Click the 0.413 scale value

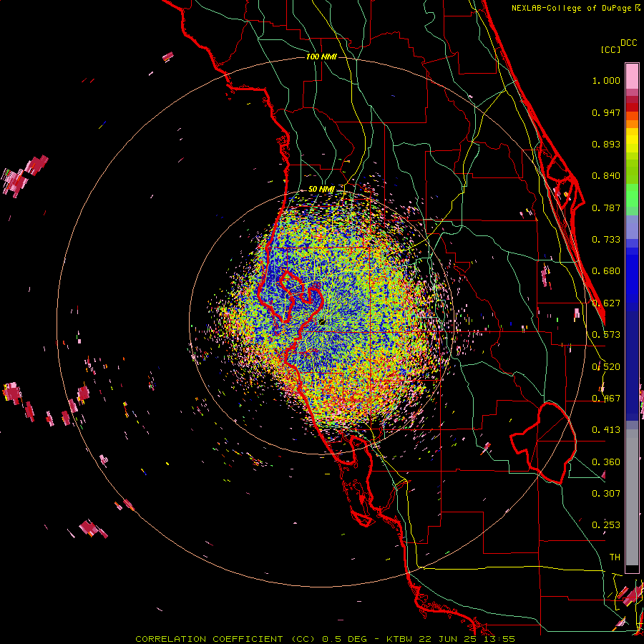606,430
